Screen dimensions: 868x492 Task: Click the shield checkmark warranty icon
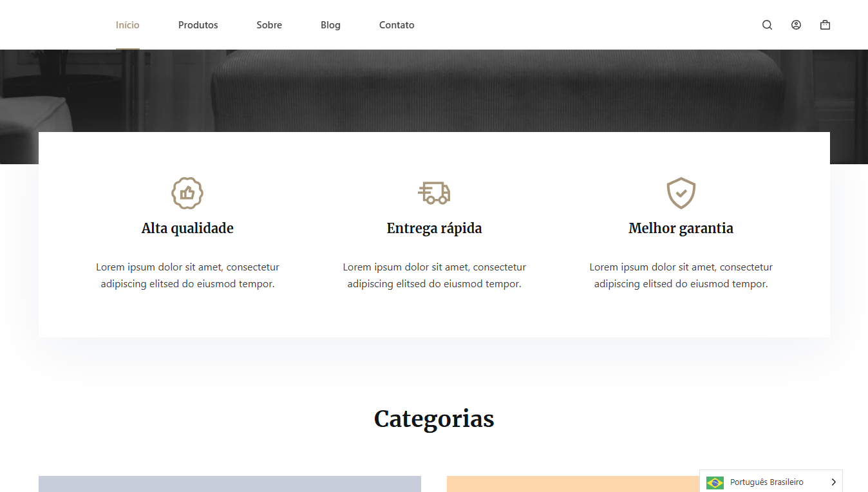pyautogui.click(x=681, y=193)
